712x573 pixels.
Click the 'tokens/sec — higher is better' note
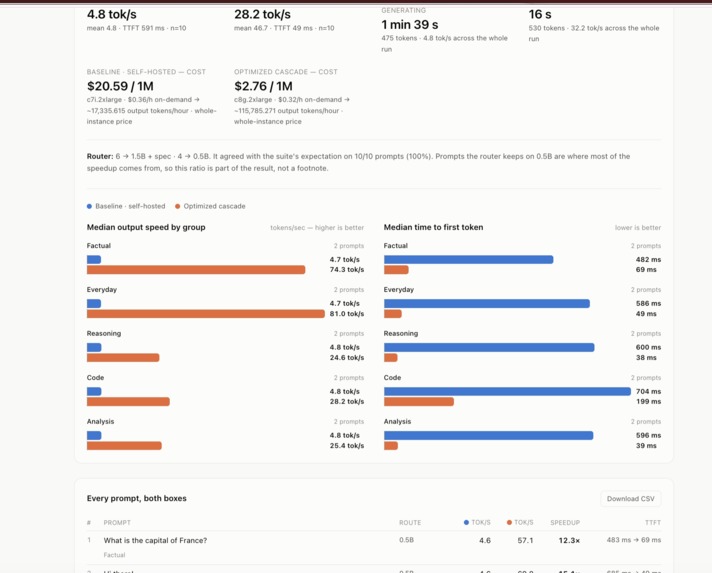pyautogui.click(x=317, y=227)
